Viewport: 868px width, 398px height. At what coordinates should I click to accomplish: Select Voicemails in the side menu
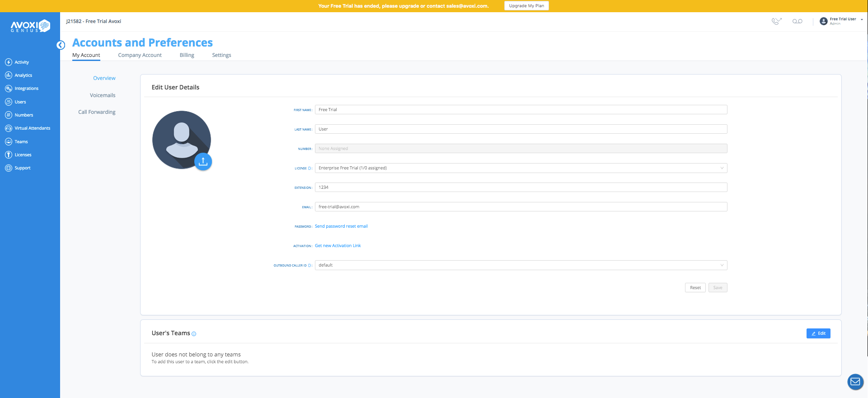103,95
